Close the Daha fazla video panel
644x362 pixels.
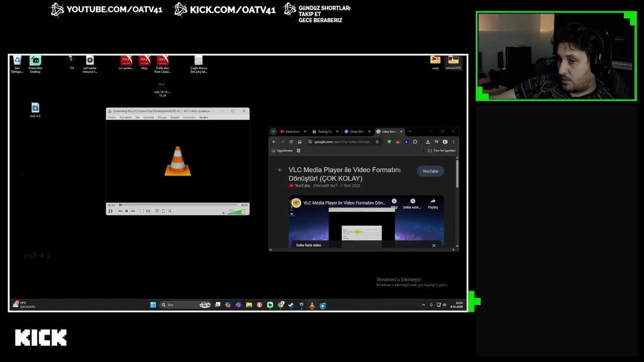coord(434,245)
